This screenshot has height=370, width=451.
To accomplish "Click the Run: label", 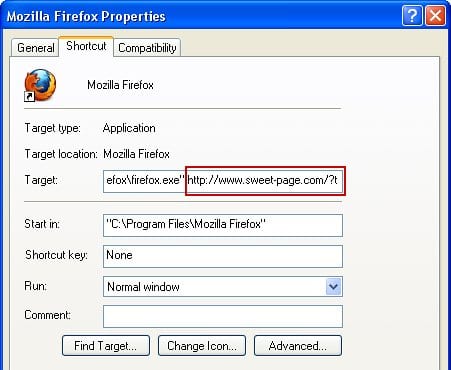I will point(36,286).
